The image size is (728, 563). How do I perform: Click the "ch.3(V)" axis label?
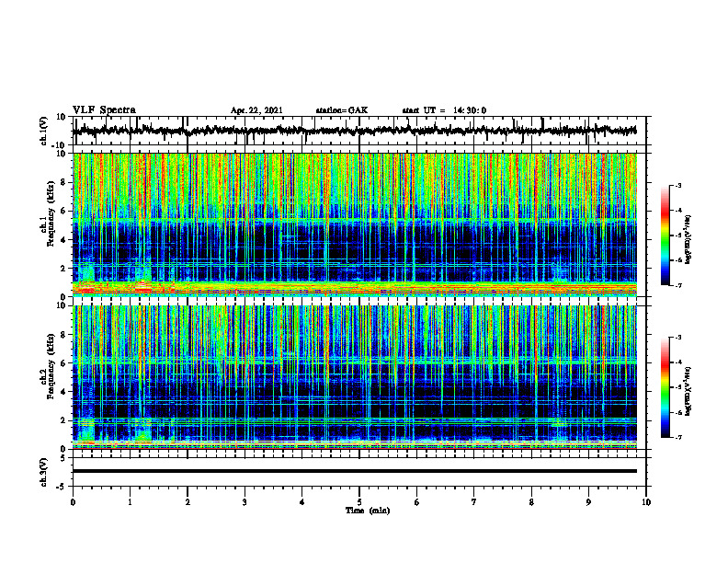click(44, 472)
